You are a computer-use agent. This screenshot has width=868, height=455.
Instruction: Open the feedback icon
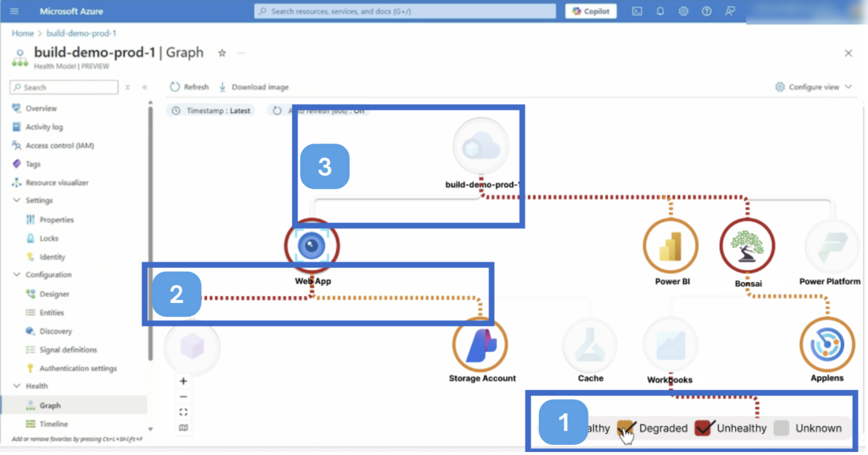(730, 11)
